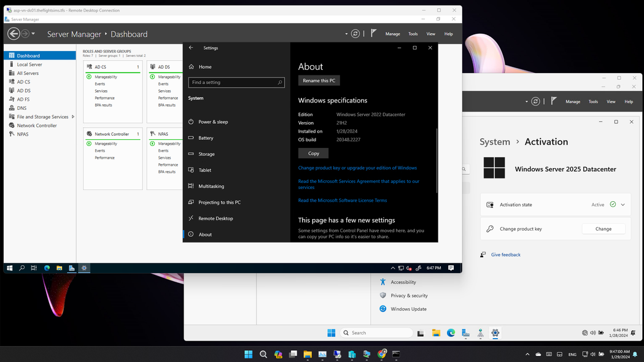
Task: Open the Give feedback link
Action: (506, 255)
